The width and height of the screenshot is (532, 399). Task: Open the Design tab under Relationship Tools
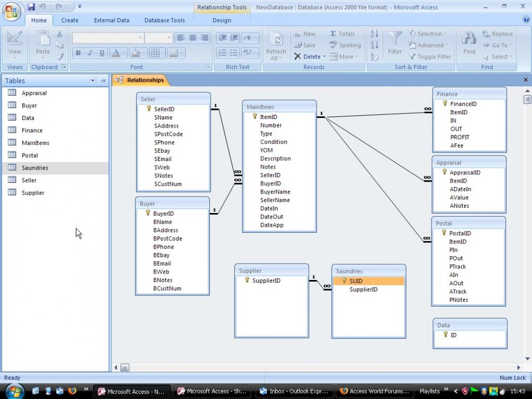(222, 20)
